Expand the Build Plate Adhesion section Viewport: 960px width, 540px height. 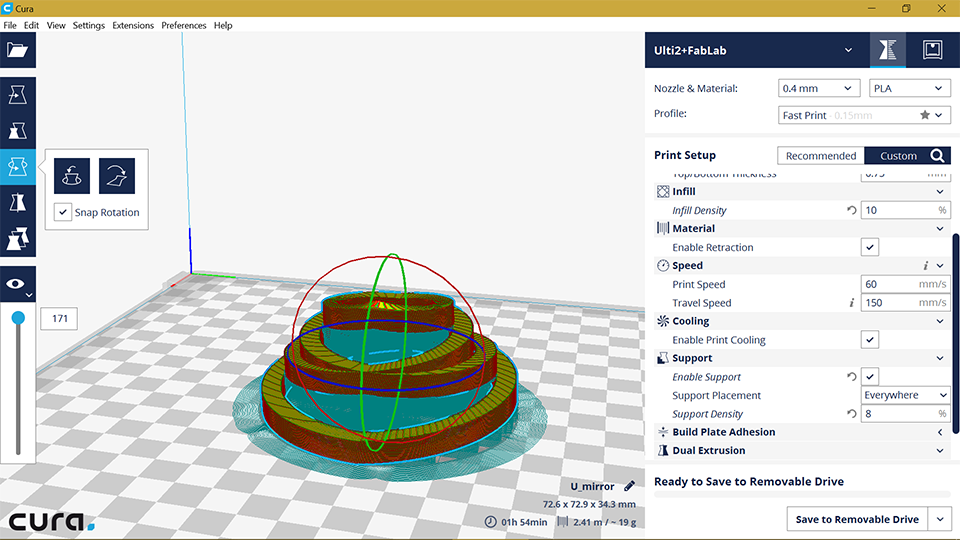[940, 432]
